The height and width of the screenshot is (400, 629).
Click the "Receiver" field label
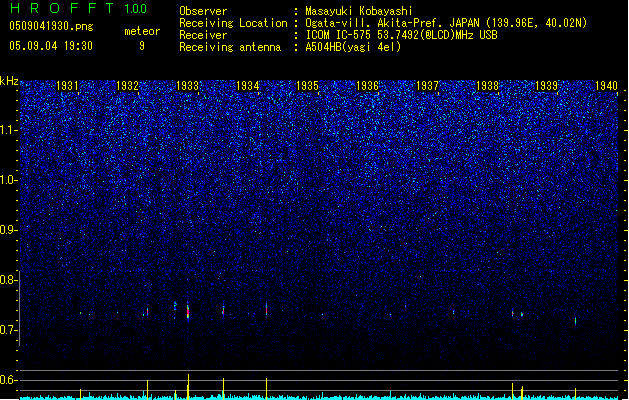(203, 35)
